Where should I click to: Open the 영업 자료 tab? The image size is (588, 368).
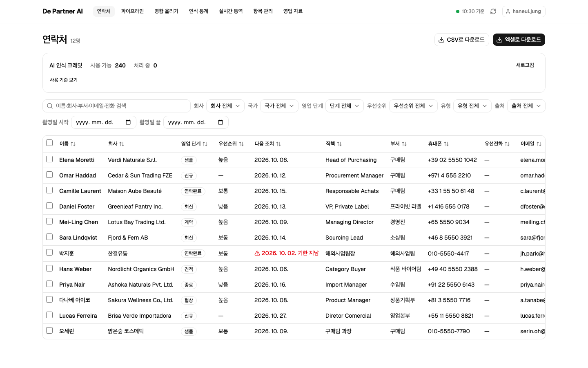click(x=293, y=11)
